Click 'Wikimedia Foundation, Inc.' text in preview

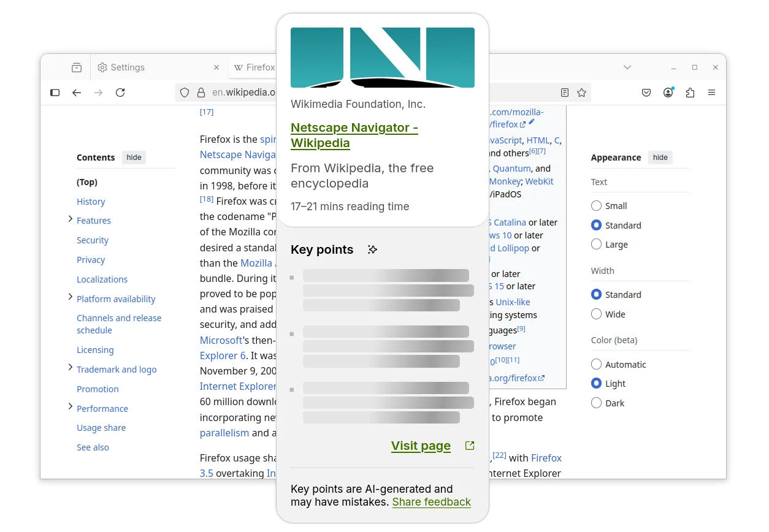(x=358, y=104)
